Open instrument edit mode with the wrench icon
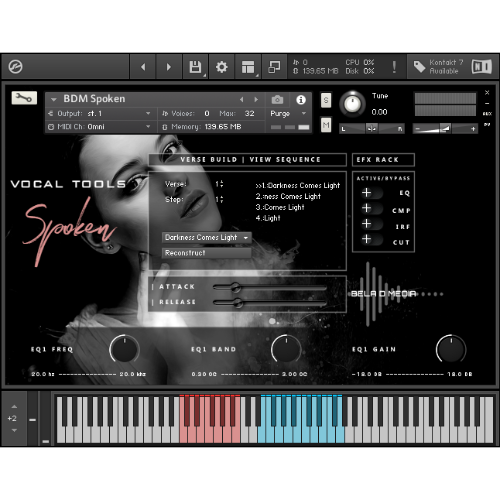This screenshot has height=500, width=500. click(x=24, y=98)
